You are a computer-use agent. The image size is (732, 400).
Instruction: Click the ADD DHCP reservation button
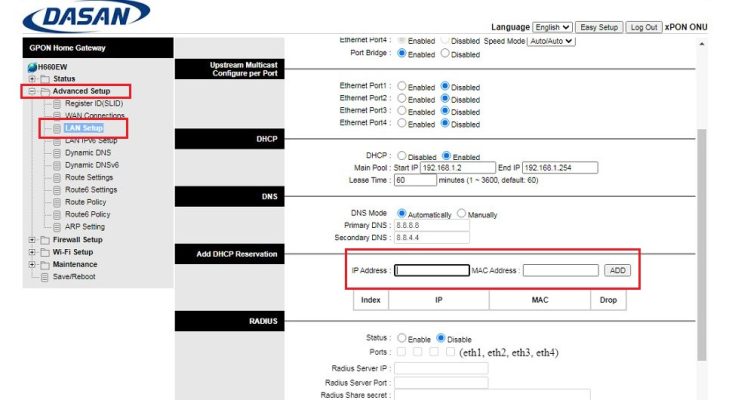pyautogui.click(x=617, y=270)
